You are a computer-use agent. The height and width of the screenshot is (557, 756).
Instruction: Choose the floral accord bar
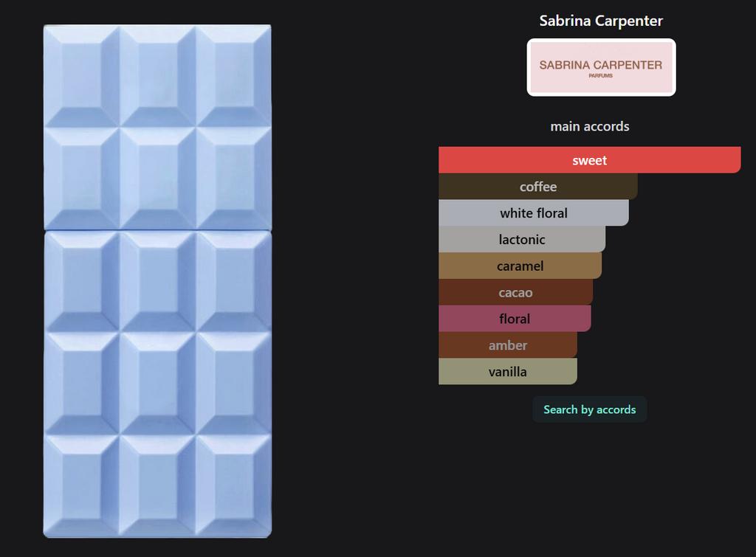click(515, 319)
